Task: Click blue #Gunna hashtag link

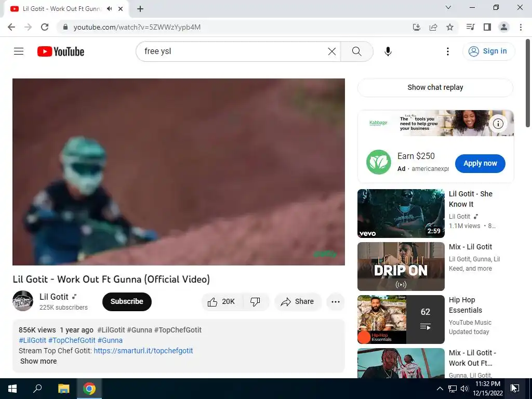Action: (110, 340)
